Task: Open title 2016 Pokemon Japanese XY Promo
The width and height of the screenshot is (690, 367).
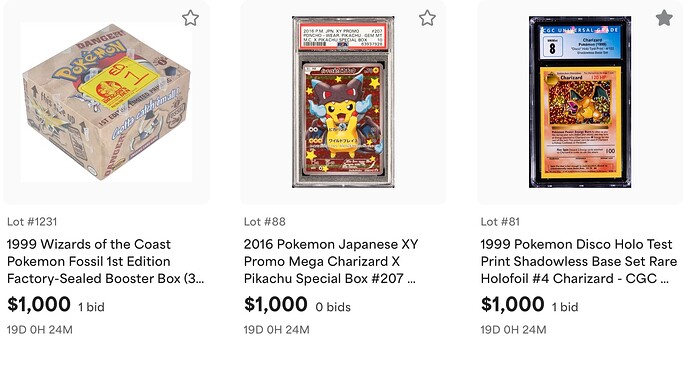Action: click(331, 261)
